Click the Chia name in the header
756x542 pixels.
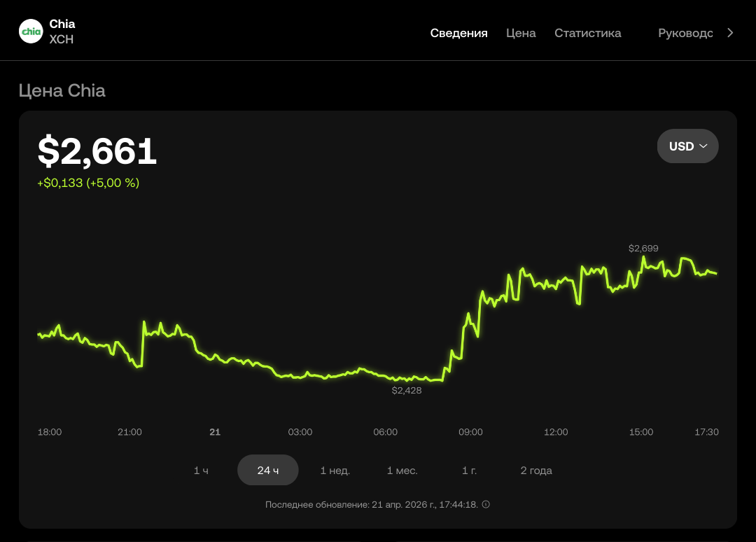coord(62,24)
